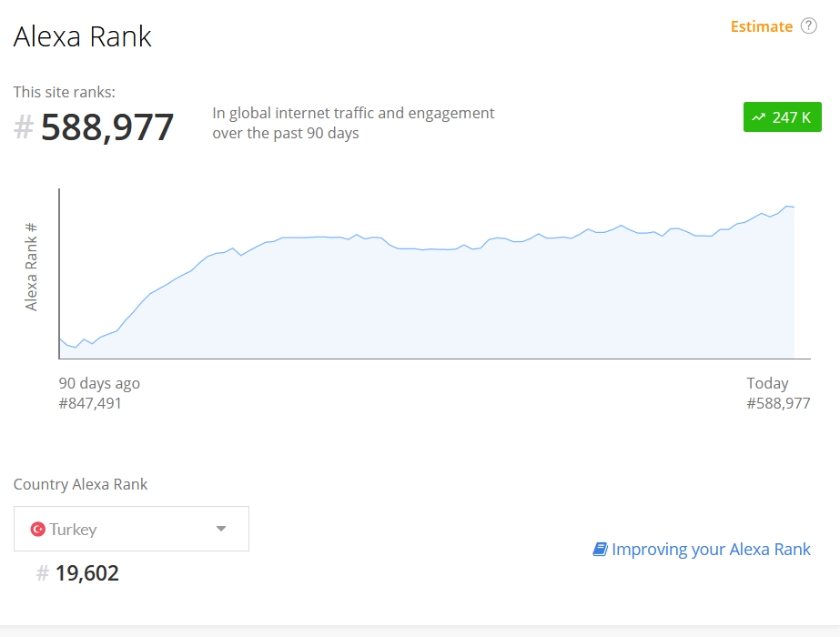This screenshot has height=637, width=840.
Task: Open the Turkey country dropdown
Action: [131, 529]
